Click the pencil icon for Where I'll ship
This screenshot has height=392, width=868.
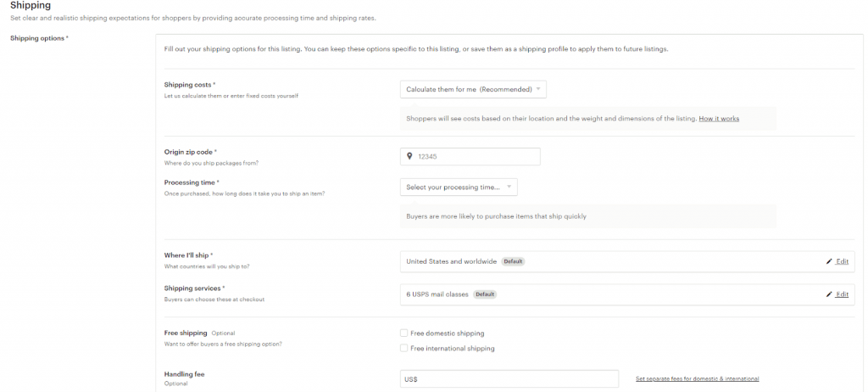coord(829,261)
